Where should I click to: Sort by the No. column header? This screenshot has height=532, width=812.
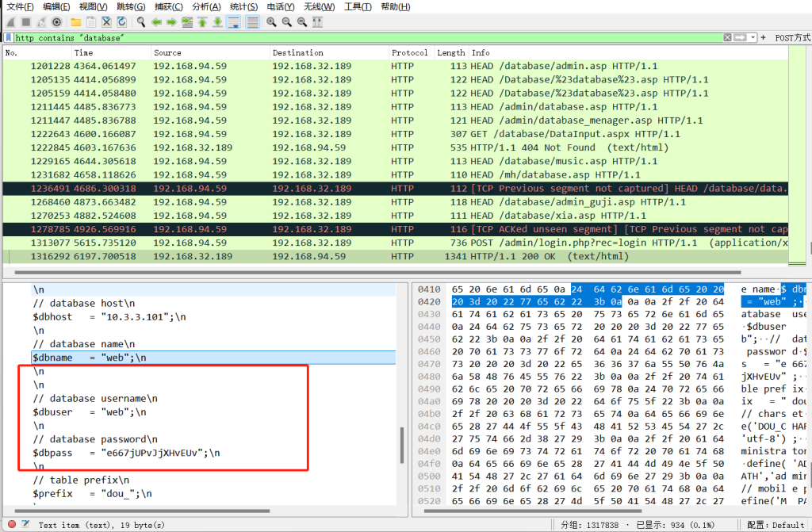point(37,52)
